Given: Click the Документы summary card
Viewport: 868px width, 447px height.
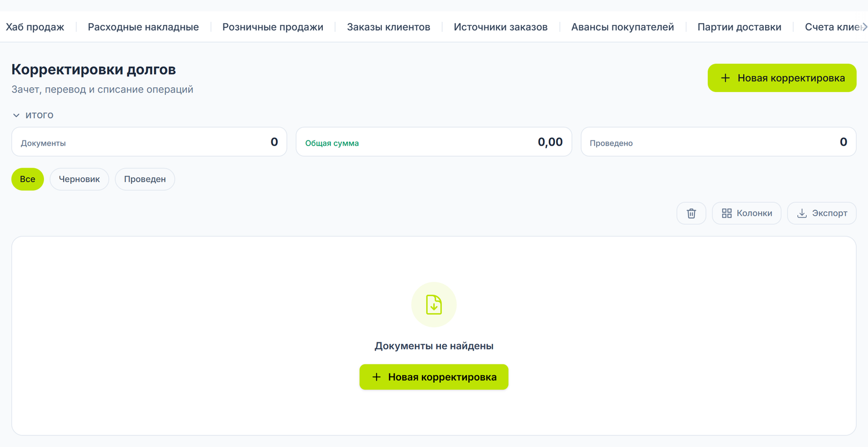Looking at the screenshot, I should click(149, 142).
